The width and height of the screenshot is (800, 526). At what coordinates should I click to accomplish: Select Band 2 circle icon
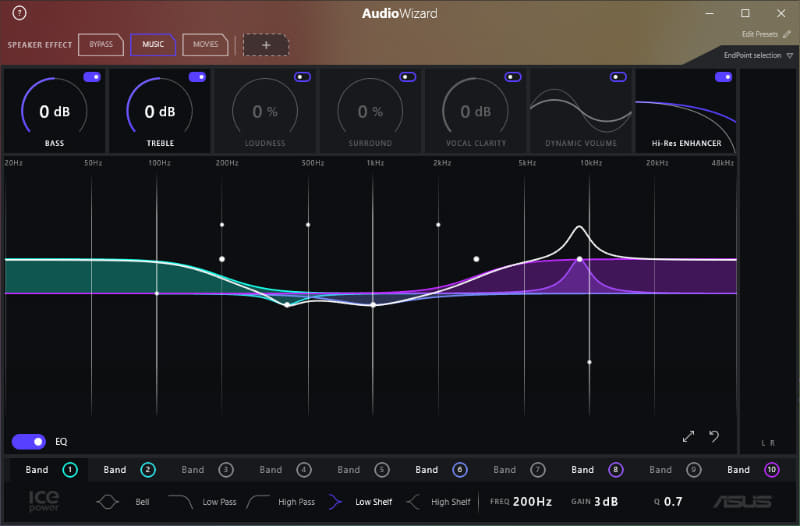148,470
